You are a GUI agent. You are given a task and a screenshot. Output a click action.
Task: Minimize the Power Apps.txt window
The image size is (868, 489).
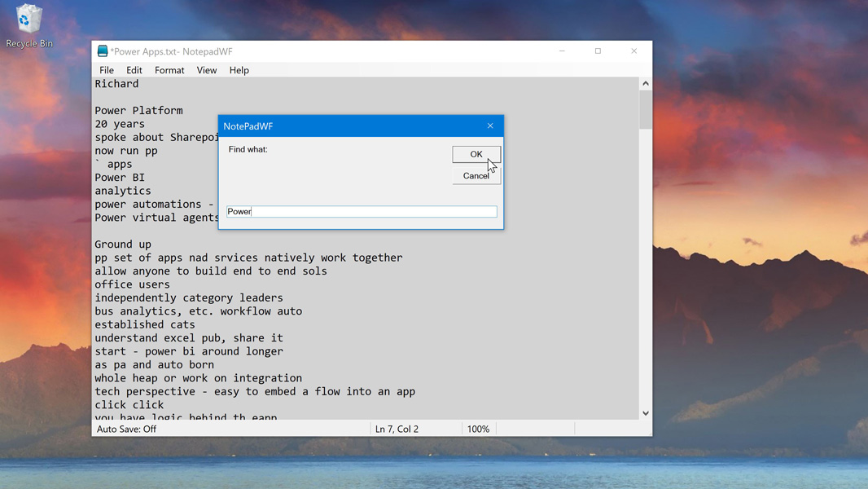562,51
